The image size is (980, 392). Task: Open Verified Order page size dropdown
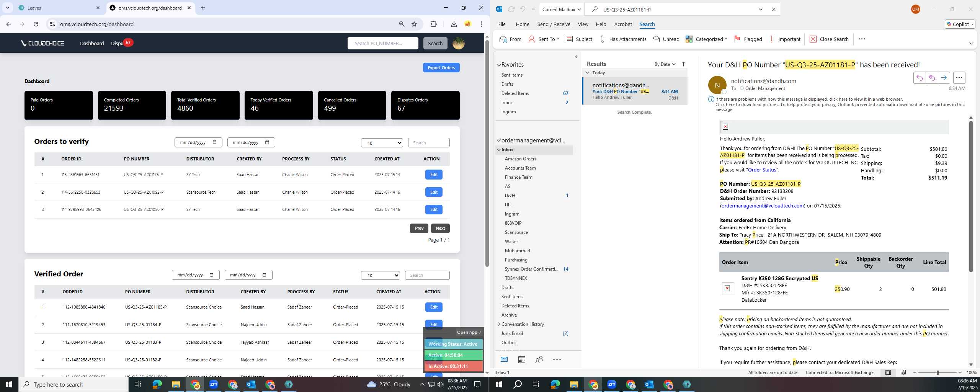pos(380,275)
